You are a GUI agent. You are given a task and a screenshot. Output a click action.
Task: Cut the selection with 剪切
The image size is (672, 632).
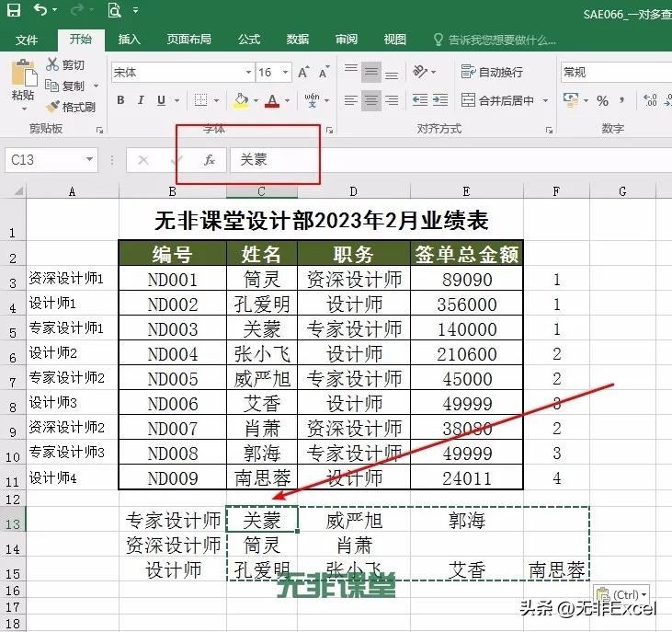point(65,64)
